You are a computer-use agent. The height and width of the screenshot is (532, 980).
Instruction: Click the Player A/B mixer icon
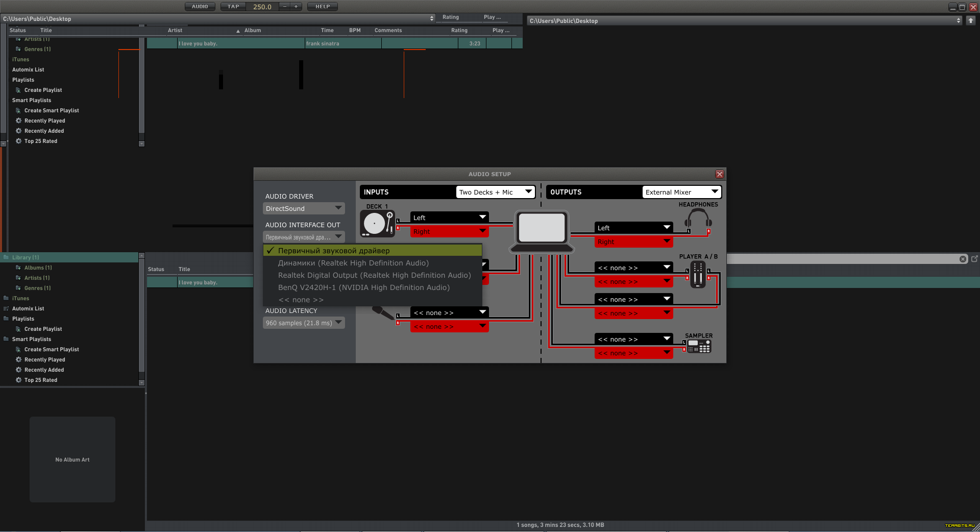tap(698, 275)
